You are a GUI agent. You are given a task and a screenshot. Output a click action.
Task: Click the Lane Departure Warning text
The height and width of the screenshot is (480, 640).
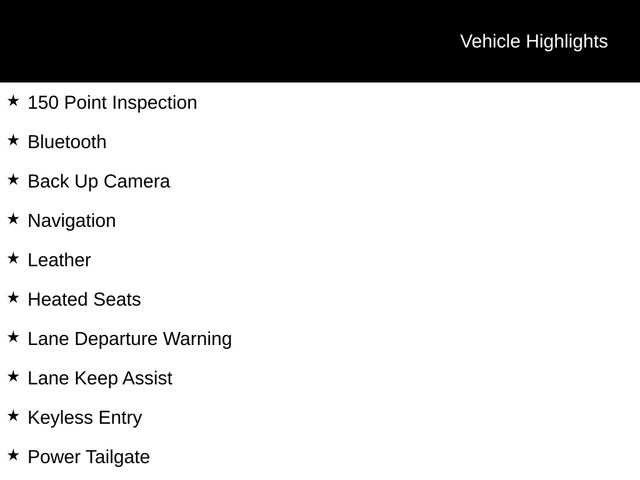point(130,338)
